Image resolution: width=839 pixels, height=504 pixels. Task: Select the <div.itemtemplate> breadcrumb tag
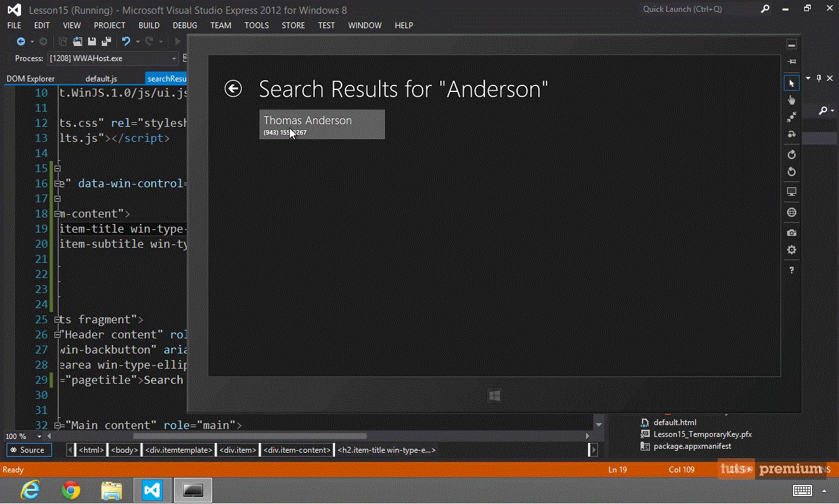pyautogui.click(x=179, y=450)
